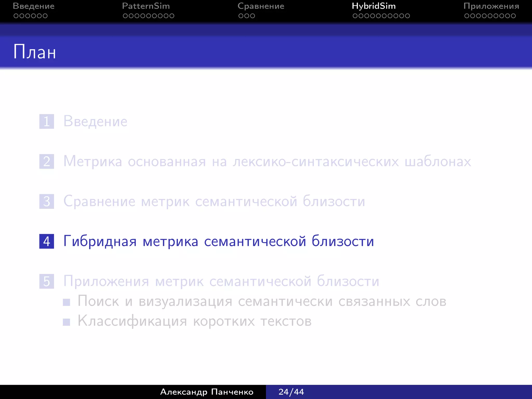Click the square bullet before Классификация коротких текстов
The image size is (532, 399).
pyautogui.click(x=66, y=322)
